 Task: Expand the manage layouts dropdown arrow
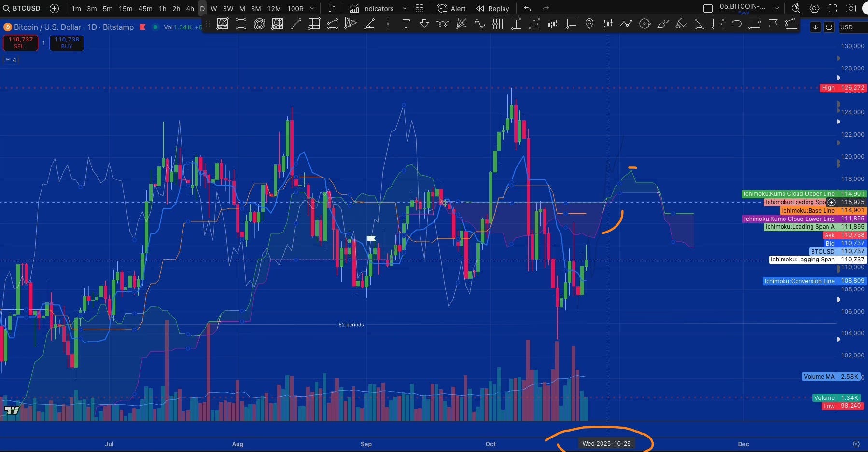pos(776,8)
